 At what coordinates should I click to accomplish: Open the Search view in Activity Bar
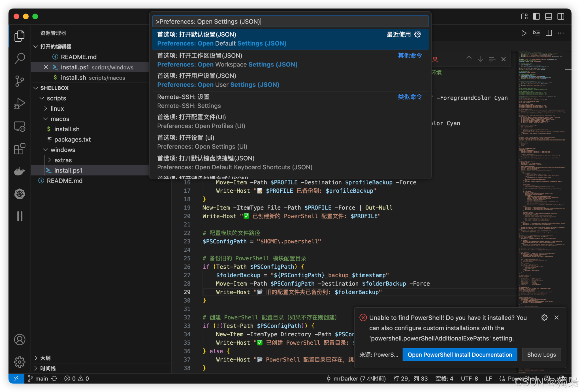19,58
